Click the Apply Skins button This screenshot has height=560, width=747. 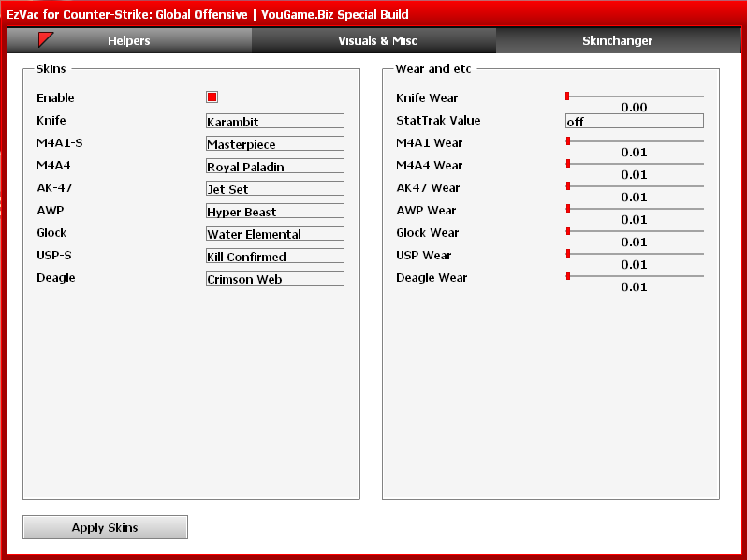pos(105,527)
